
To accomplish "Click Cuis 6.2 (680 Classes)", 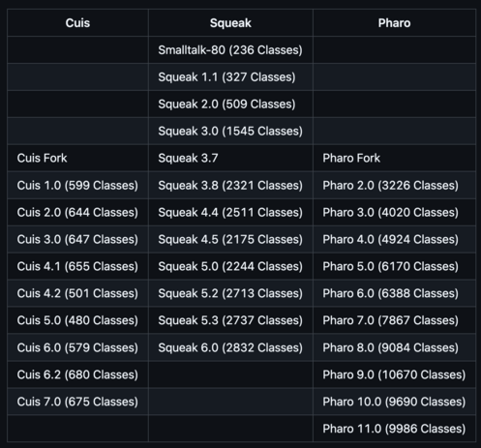I will pyautogui.click(x=77, y=374).
